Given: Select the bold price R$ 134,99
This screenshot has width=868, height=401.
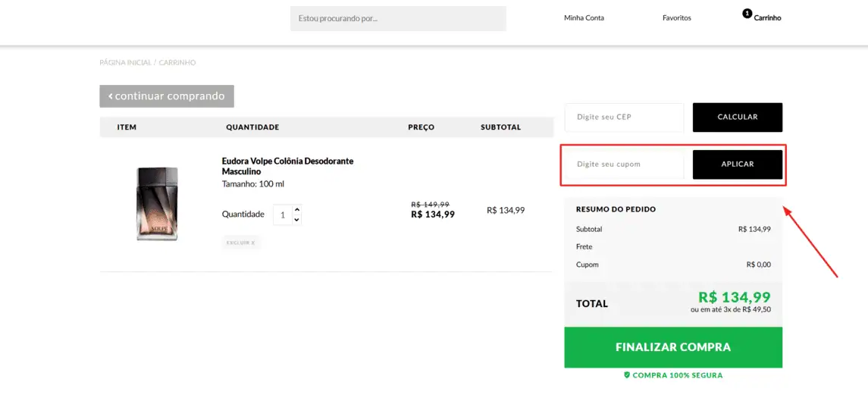Looking at the screenshot, I should point(433,215).
